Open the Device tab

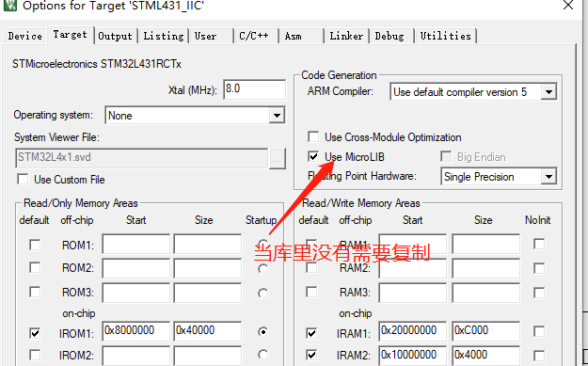point(24,36)
